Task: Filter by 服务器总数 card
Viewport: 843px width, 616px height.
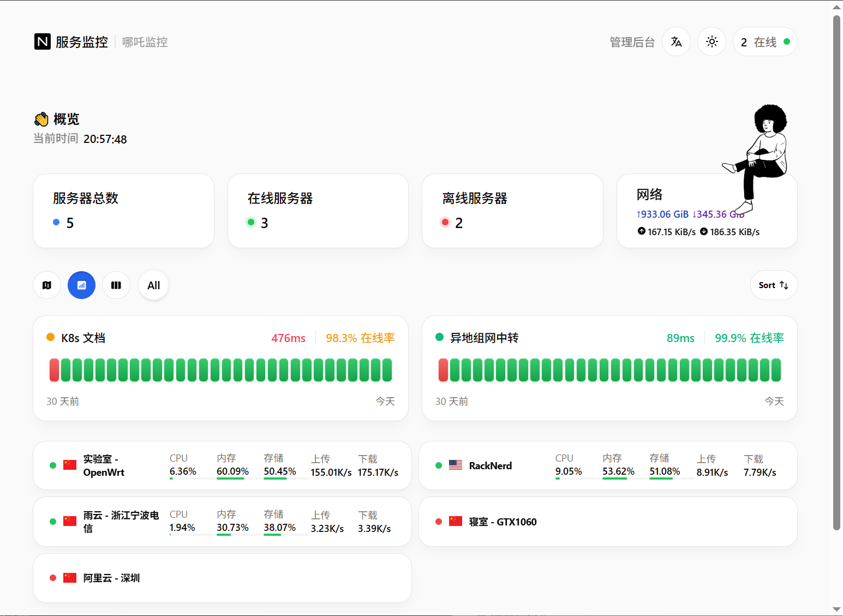Action: point(123,211)
